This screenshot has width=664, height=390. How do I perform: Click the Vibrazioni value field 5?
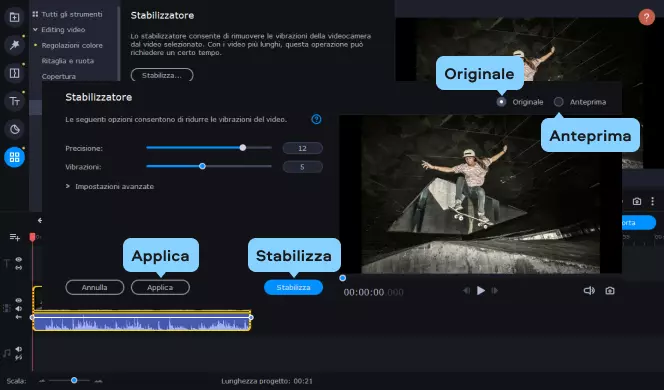click(x=302, y=167)
